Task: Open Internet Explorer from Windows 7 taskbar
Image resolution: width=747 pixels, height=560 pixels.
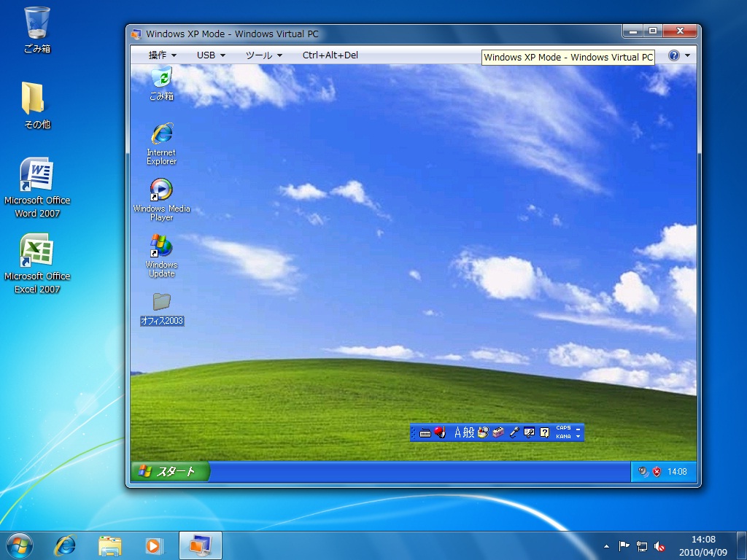Action: [65, 545]
